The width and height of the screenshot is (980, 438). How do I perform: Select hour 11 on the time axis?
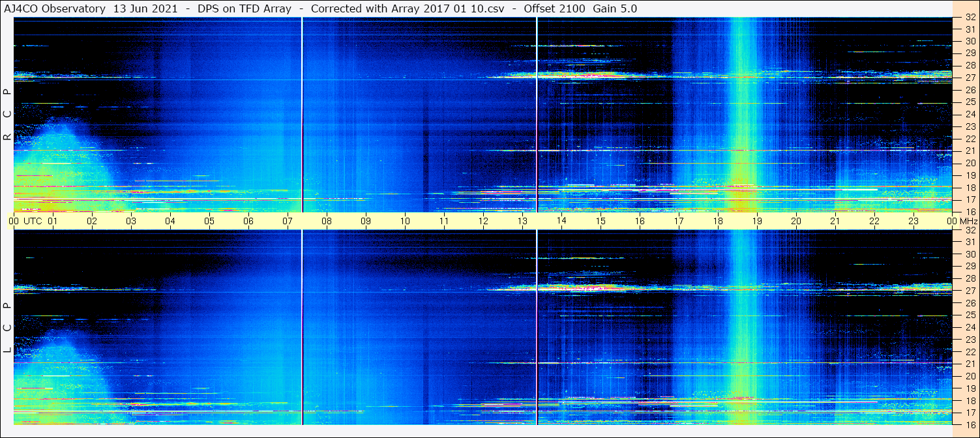click(x=444, y=221)
